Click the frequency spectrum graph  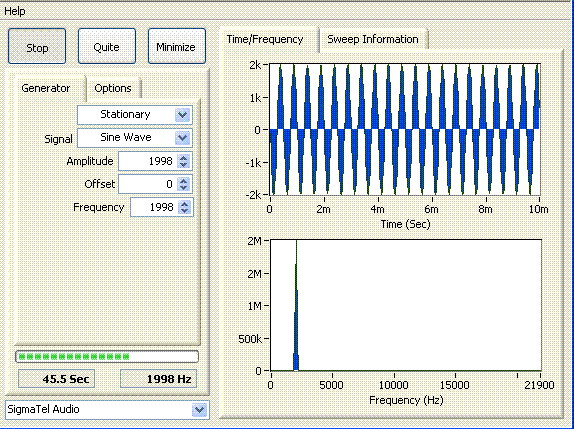[405, 305]
